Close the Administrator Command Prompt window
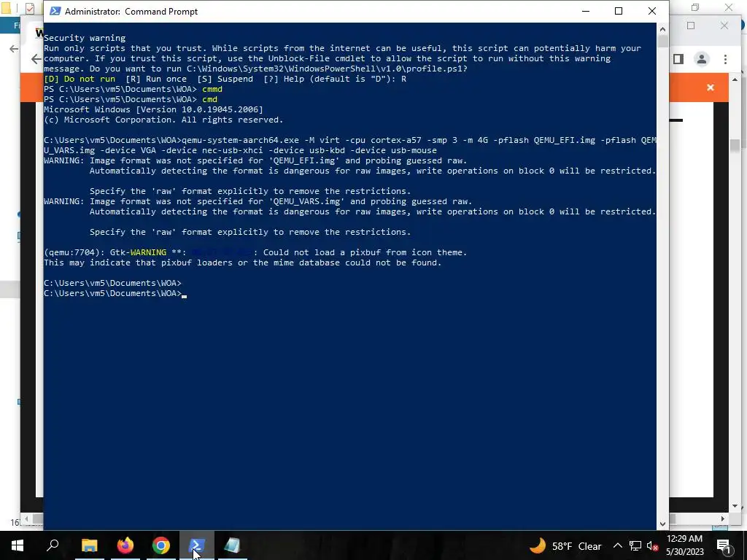 [652, 11]
